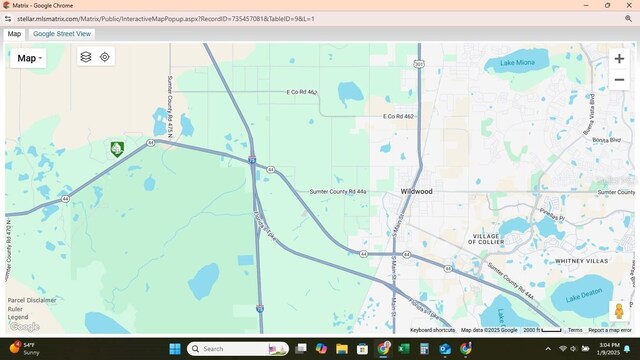Show hidden system tray icons
The width and height of the screenshot is (640, 360).
[x=548, y=349]
